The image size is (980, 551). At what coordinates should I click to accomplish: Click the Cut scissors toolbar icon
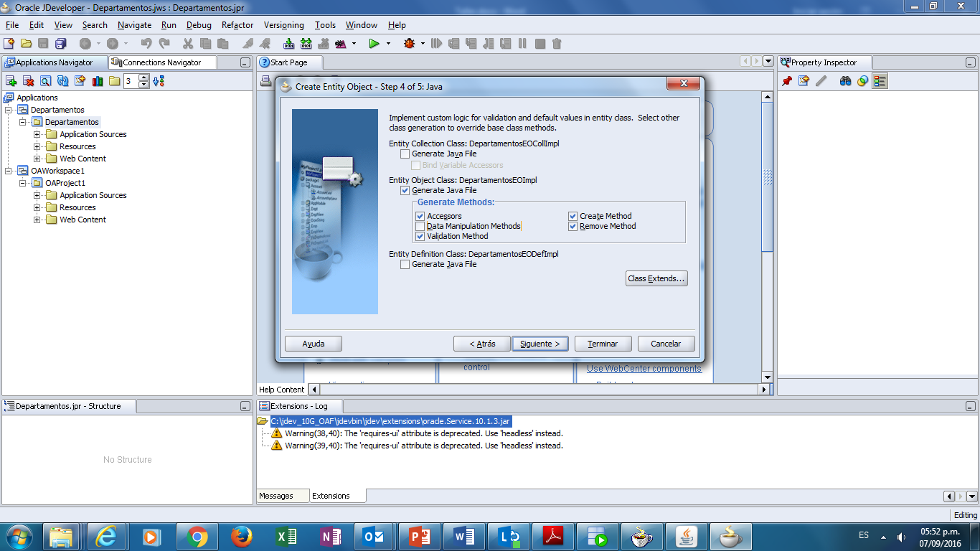pyautogui.click(x=189, y=44)
